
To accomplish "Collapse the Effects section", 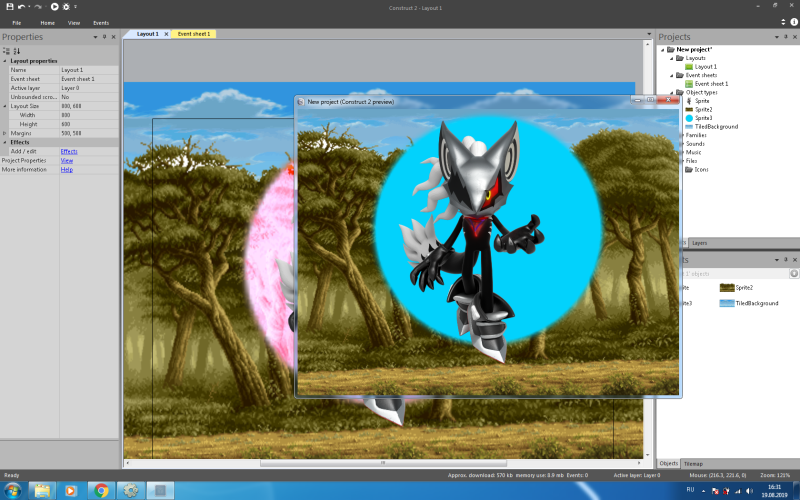I will tap(5, 142).
